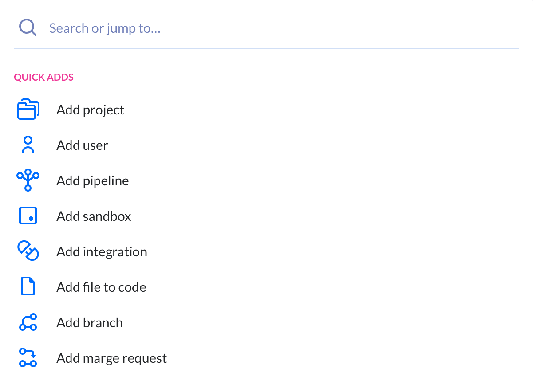Click the QUICK ADDS section heading
Image resolution: width=533 pixels, height=392 pixels.
(x=43, y=78)
